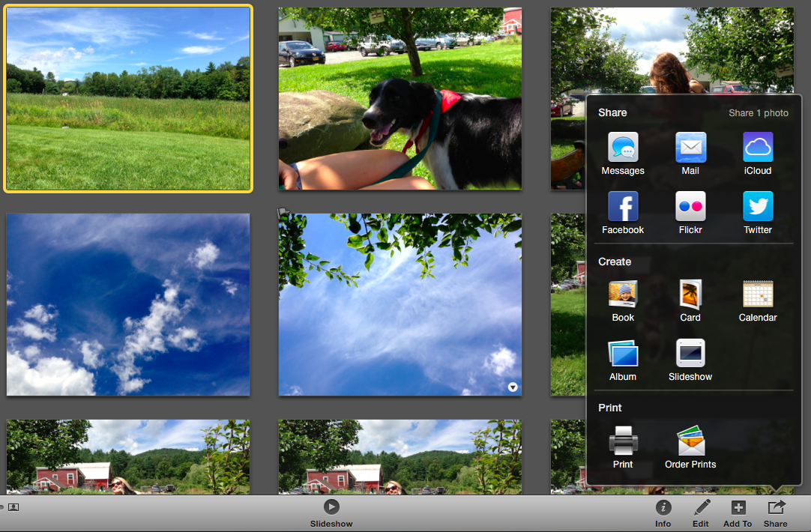Select the bottom-left red barn photo
The image size is (811, 532).
point(128,456)
